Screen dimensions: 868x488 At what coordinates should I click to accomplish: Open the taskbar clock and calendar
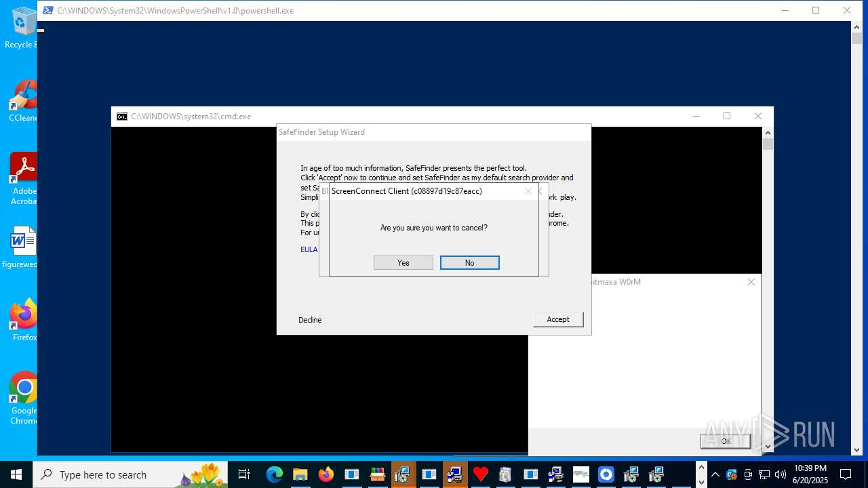click(x=810, y=474)
